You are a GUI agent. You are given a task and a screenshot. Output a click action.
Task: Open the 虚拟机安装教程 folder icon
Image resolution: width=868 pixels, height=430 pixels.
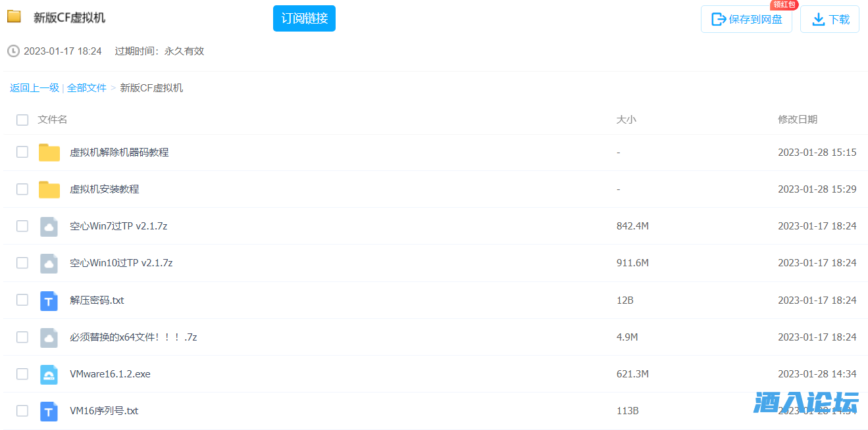(x=49, y=189)
